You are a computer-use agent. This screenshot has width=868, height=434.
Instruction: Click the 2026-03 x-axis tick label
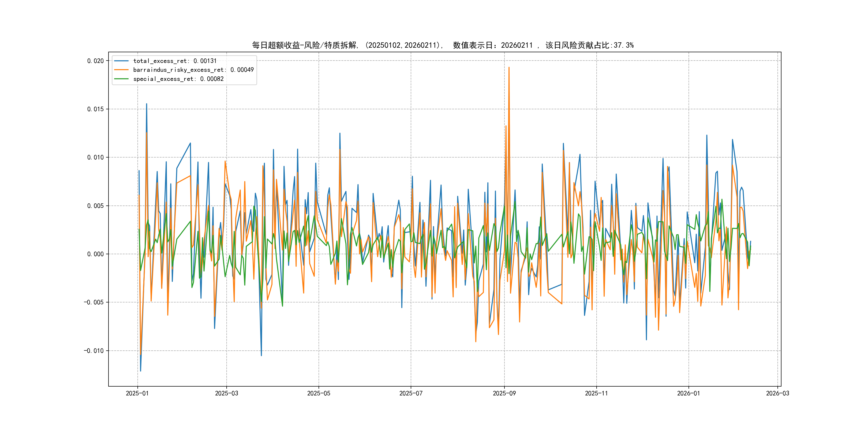click(x=777, y=394)
